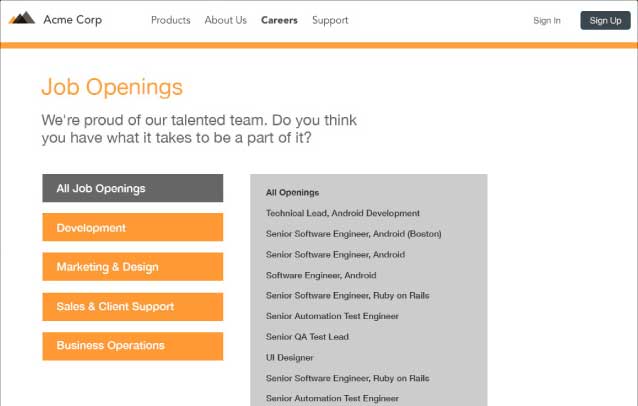The image size is (638, 406).
Task: Select the All Job Openings category
Action: 133,188
